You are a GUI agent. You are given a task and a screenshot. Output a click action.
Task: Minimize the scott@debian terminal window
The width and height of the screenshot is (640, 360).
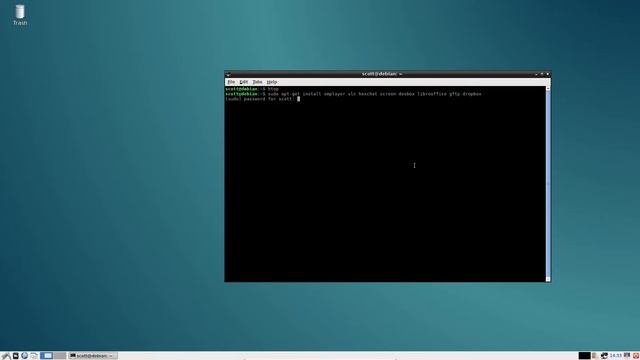(536, 74)
